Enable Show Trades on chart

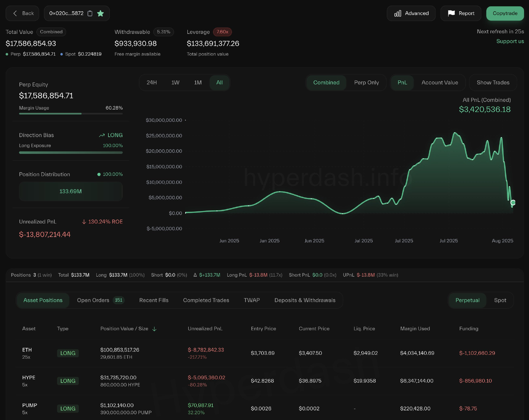click(493, 83)
